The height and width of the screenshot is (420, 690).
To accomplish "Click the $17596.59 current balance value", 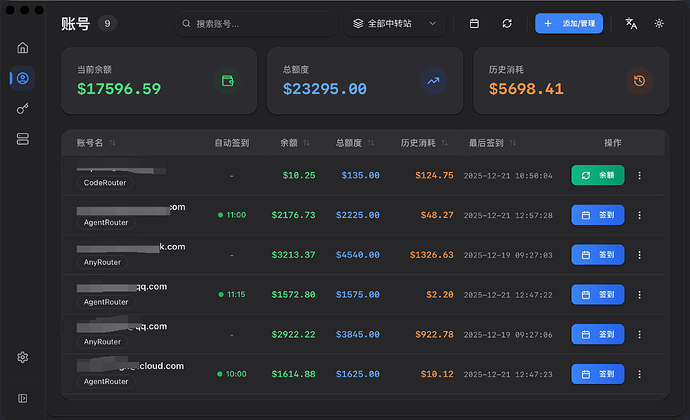I will click(119, 89).
